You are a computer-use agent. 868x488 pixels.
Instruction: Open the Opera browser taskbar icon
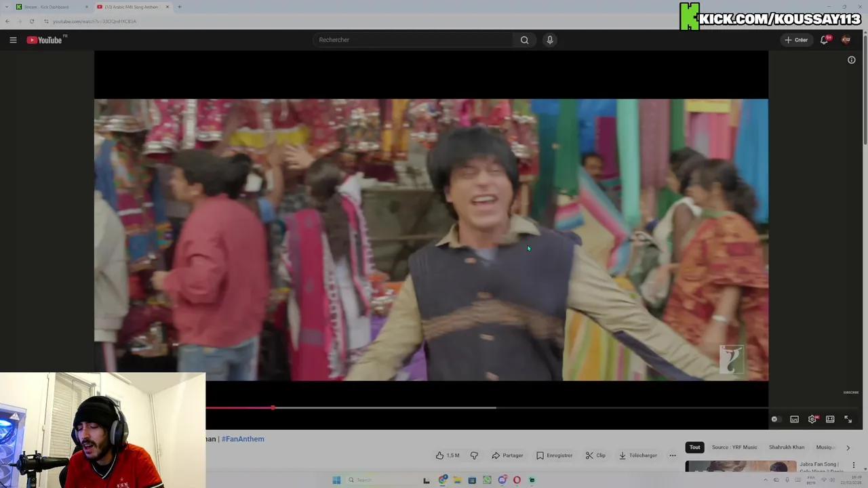coord(517,480)
